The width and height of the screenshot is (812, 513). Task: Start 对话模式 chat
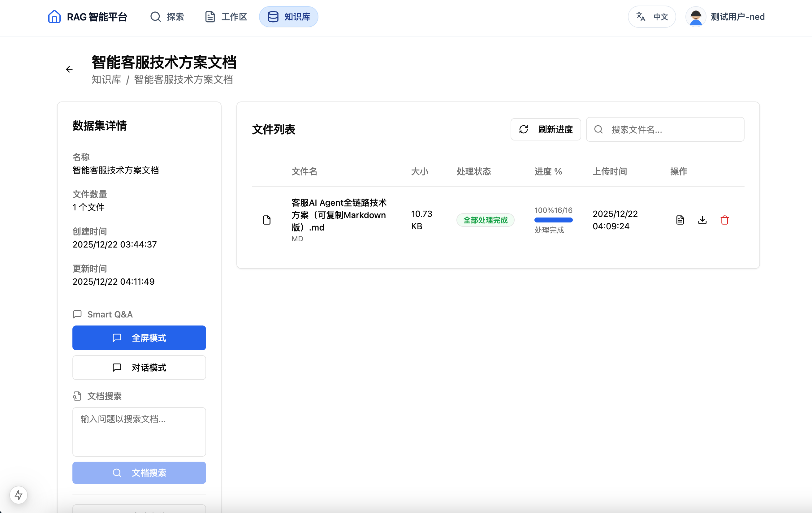(x=139, y=367)
